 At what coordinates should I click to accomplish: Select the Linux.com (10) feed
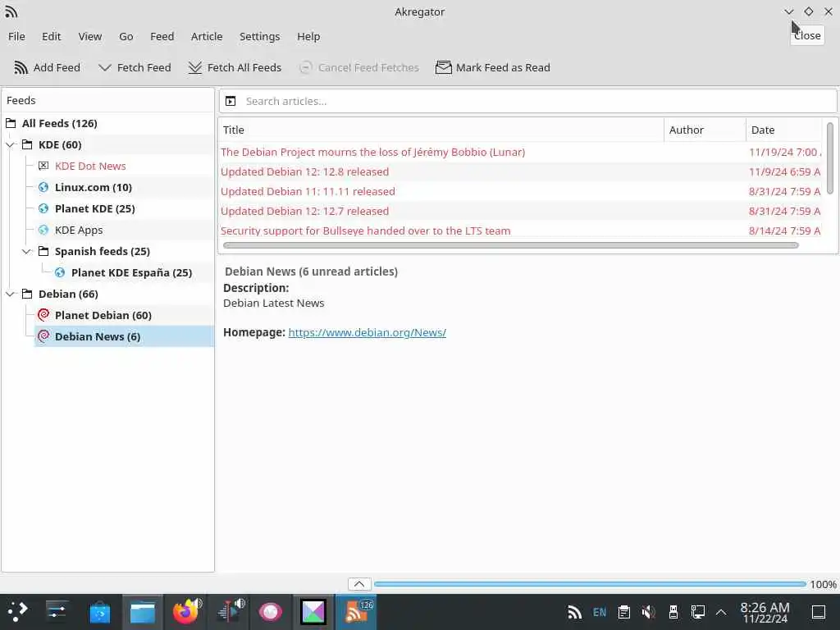[94, 188]
